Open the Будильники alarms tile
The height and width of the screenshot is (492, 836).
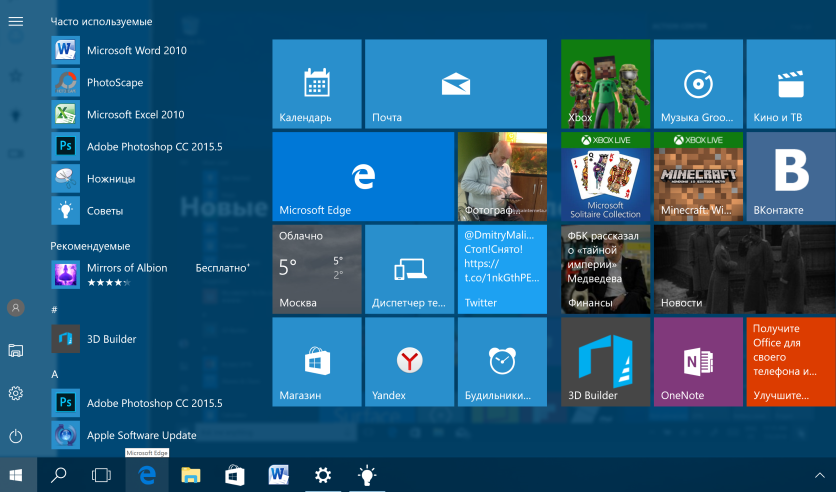coord(502,362)
